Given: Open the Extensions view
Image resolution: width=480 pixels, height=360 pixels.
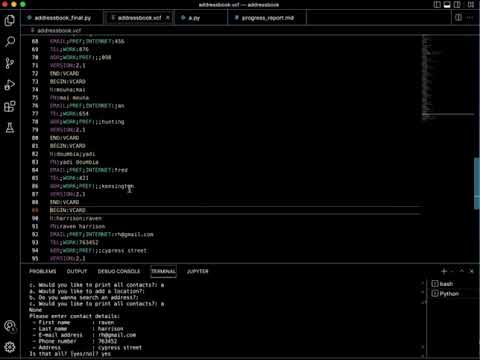Looking at the screenshot, I should [10, 106].
